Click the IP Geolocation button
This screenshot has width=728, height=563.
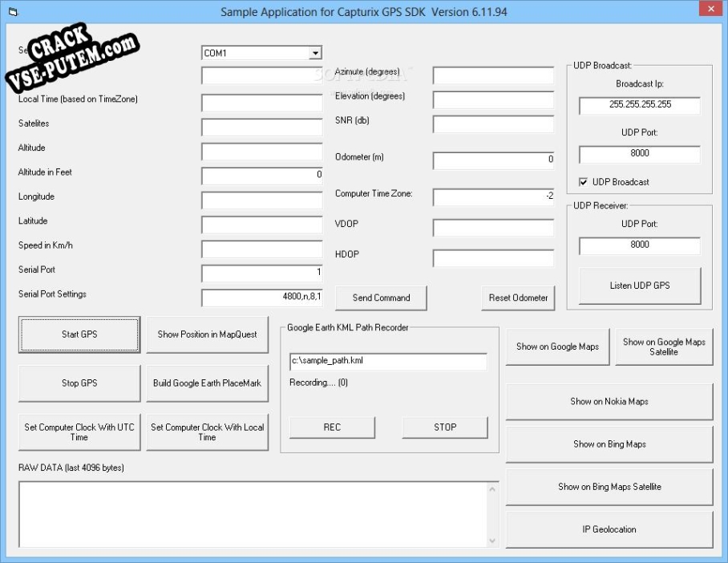click(x=609, y=529)
